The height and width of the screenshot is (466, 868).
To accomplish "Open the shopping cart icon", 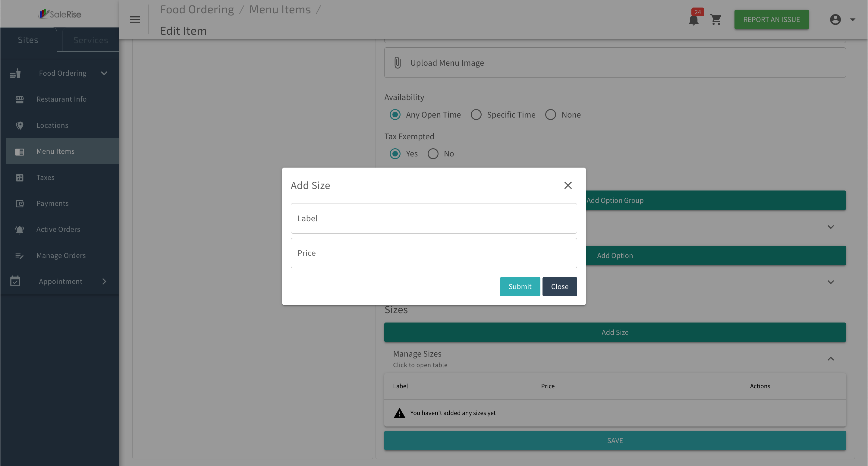I will (716, 20).
